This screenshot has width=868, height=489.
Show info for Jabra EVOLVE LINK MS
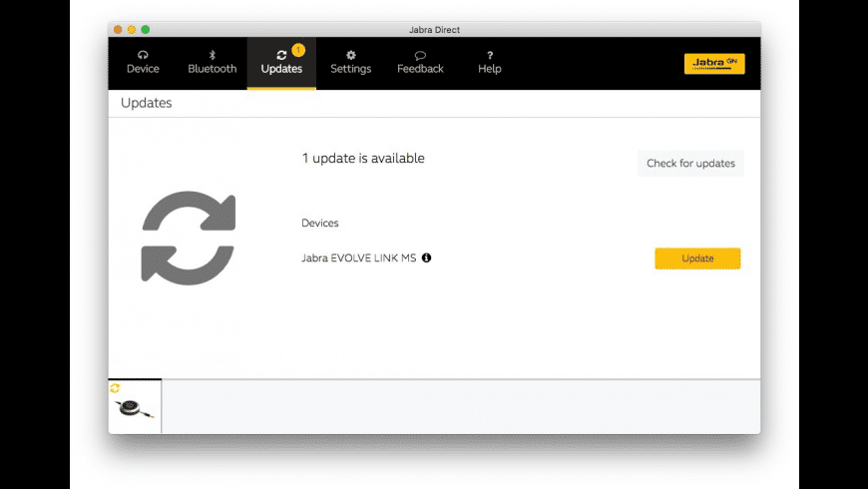pyautogui.click(x=426, y=257)
